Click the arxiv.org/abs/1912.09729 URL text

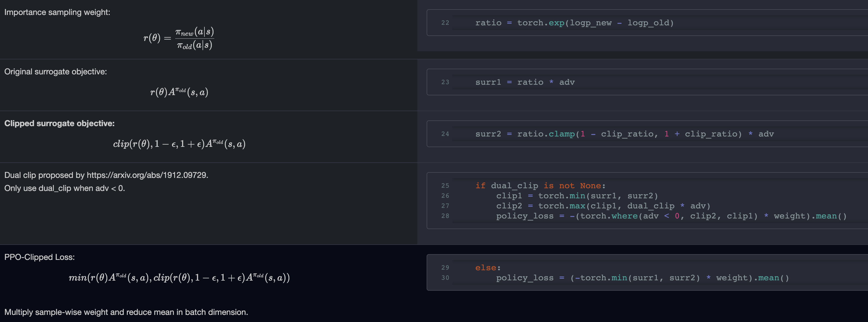point(147,175)
